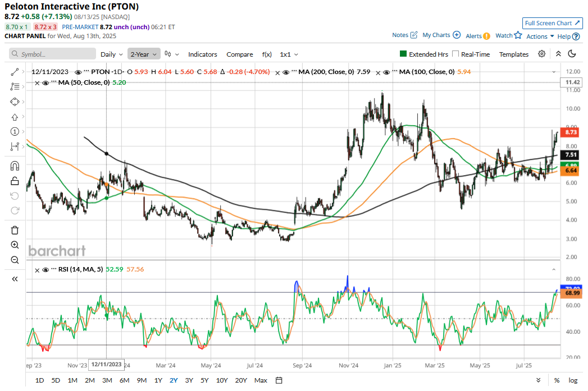The width and height of the screenshot is (588, 391).
Task: Zoom in using the magnifier plus icon
Action: (15, 245)
